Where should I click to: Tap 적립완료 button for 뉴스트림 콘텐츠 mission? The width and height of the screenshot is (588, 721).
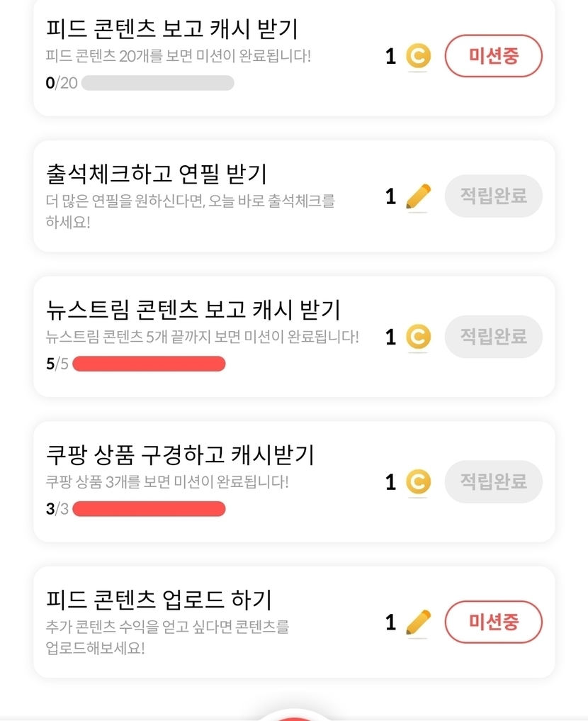click(493, 336)
